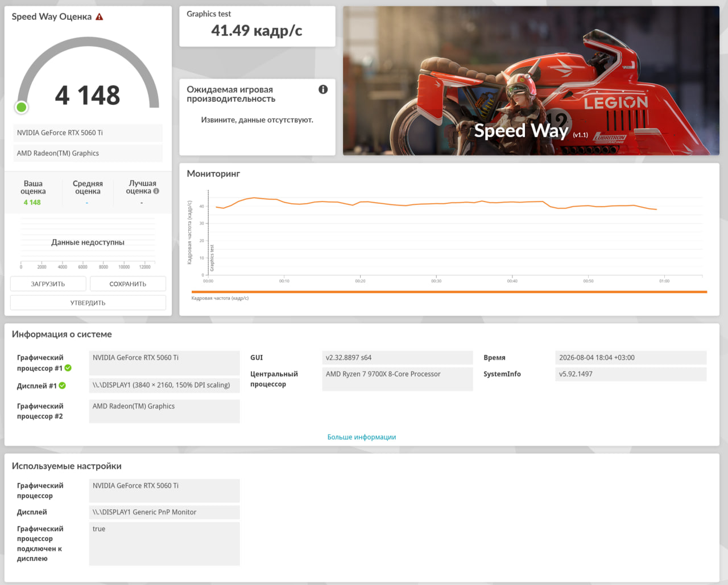Click the Данные недоступны message
This screenshot has width=728, height=585.
tap(88, 242)
